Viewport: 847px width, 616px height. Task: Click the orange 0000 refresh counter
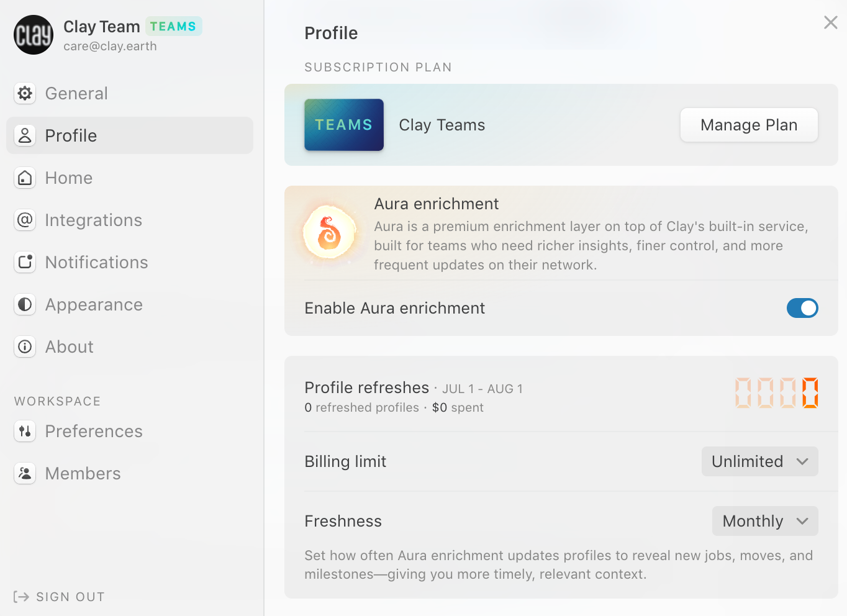coord(776,393)
